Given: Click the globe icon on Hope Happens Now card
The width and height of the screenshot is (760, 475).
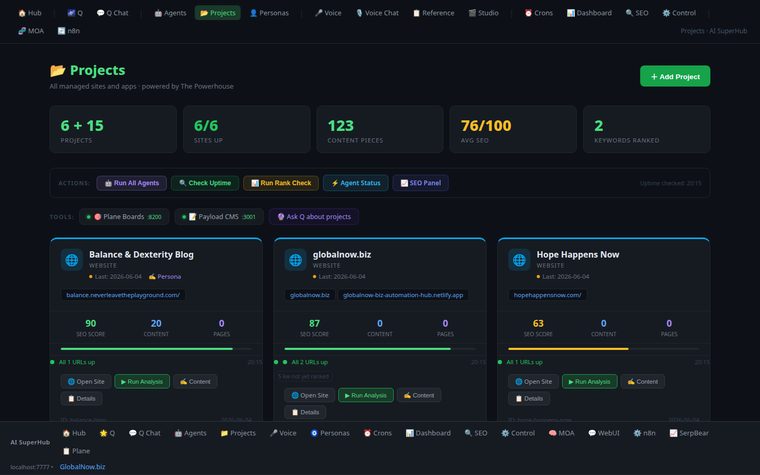Looking at the screenshot, I should [x=519, y=260].
